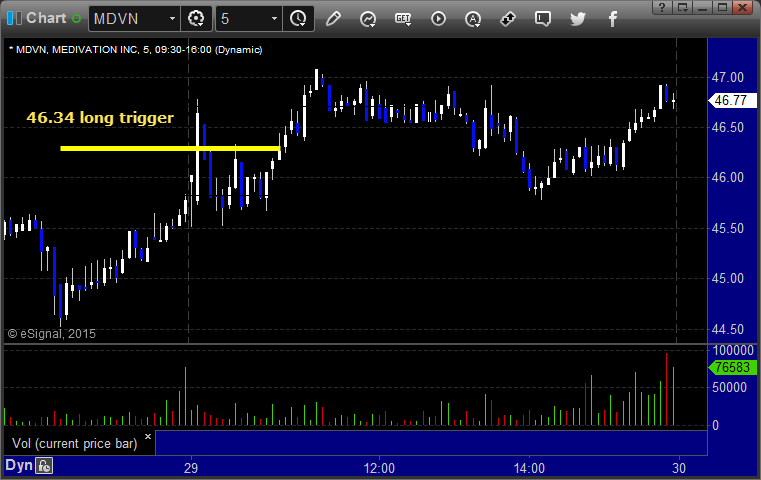Expand the MDVN symbol dropdown arrow
The height and width of the screenshot is (480, 761).
172,19
